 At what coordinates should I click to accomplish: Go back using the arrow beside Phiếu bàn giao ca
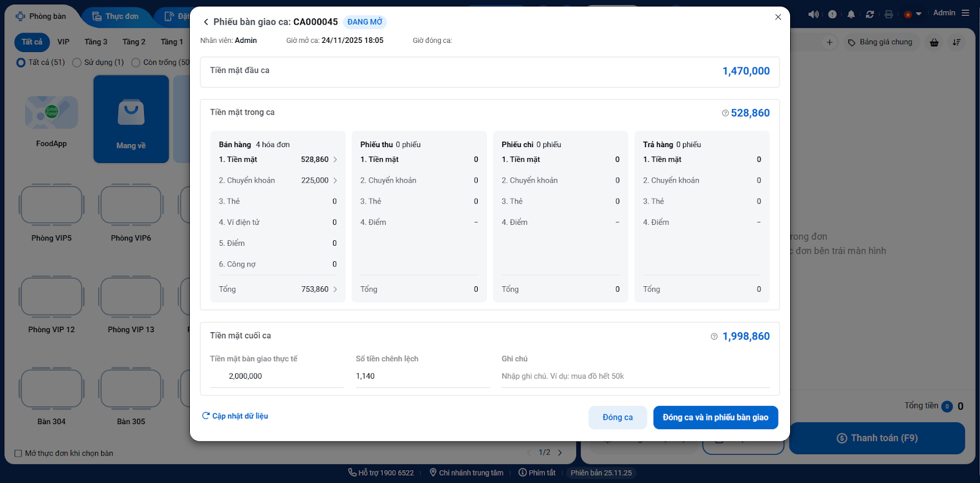(206, 22)
